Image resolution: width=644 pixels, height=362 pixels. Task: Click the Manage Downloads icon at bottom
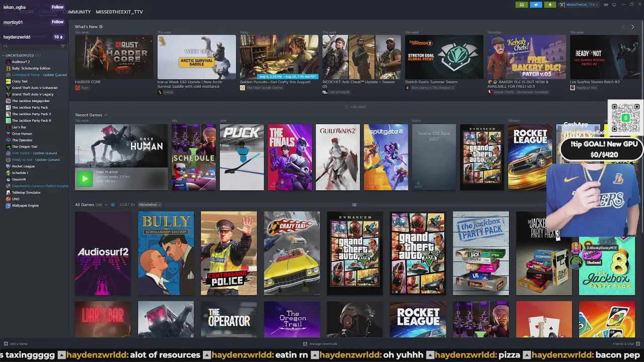tap(305, 344)
